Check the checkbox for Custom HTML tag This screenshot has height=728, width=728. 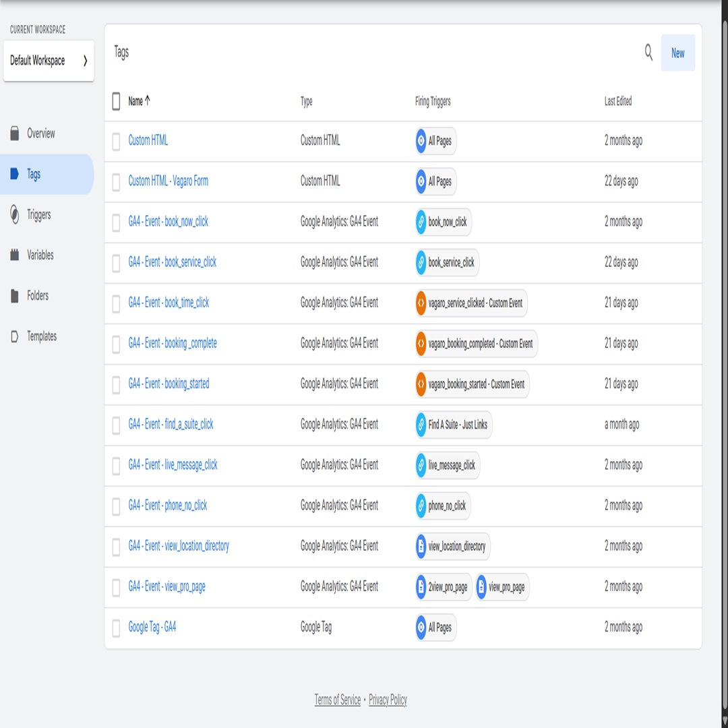(x=115, y=142)
